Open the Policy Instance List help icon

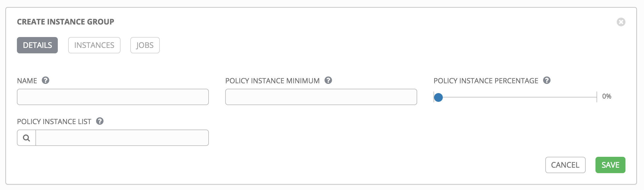(x=100, y=121)
